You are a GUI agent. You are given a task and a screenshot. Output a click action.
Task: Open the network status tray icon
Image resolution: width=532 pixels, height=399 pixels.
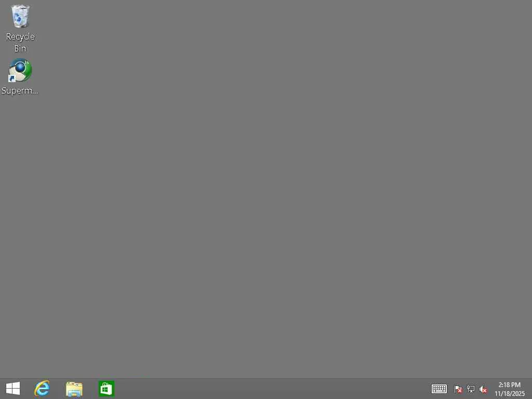471,389
